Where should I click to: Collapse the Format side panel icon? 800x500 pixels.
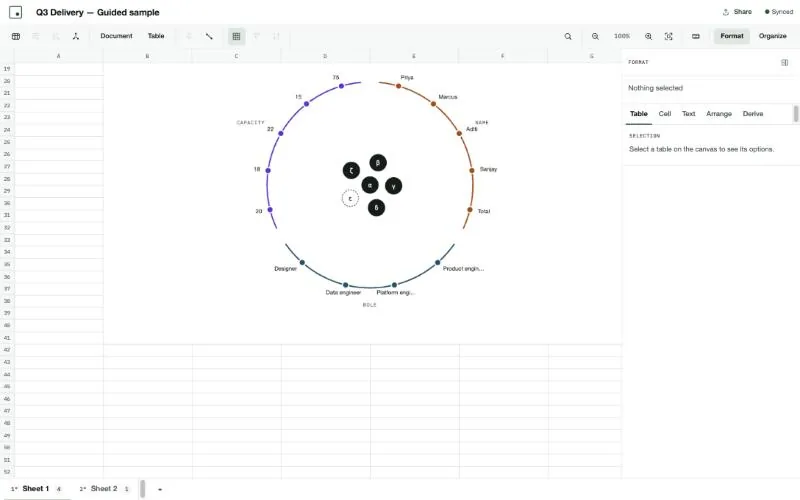pyautogui.click(x=785, y=62)
